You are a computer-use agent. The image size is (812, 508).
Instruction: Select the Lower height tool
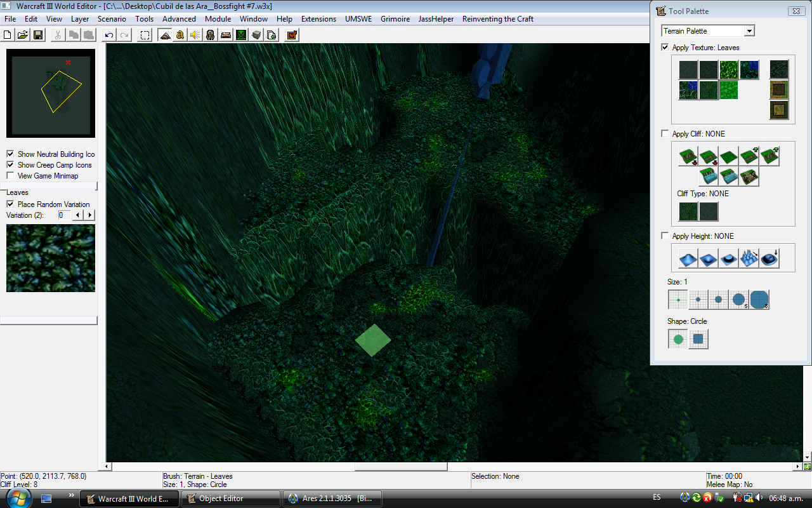709,258
